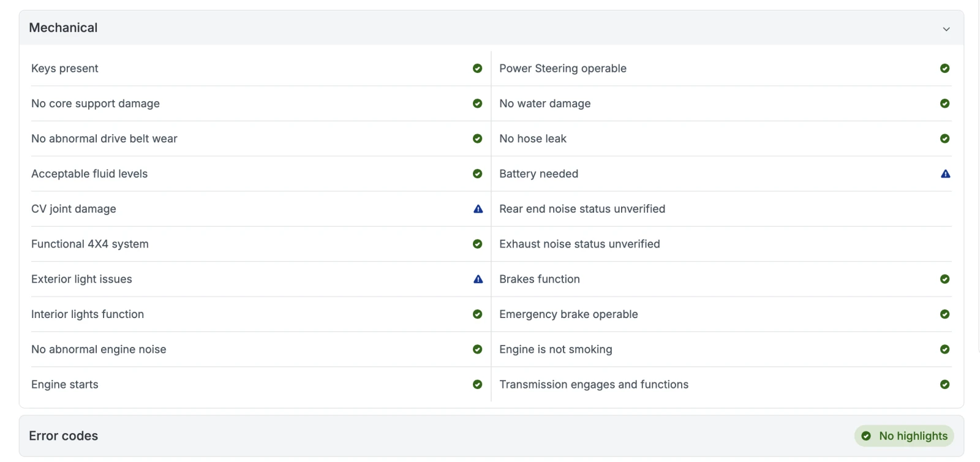Click the No highlights badge

coord(904,436)
